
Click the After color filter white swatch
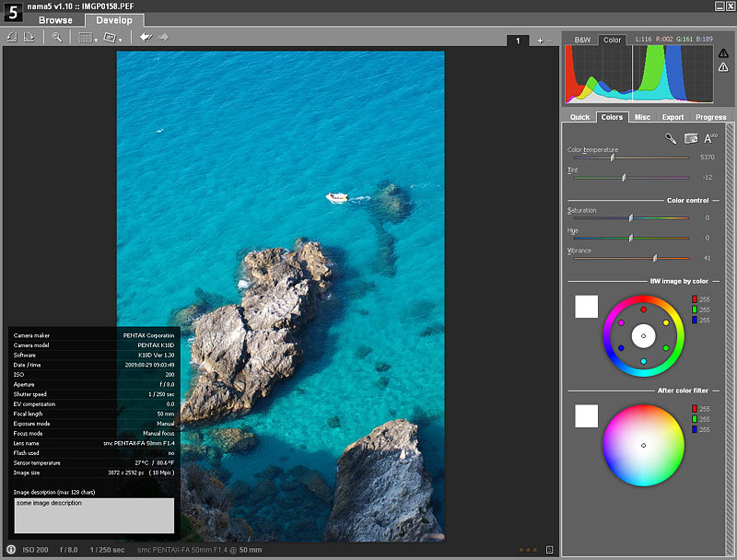[x=586, y=416]
